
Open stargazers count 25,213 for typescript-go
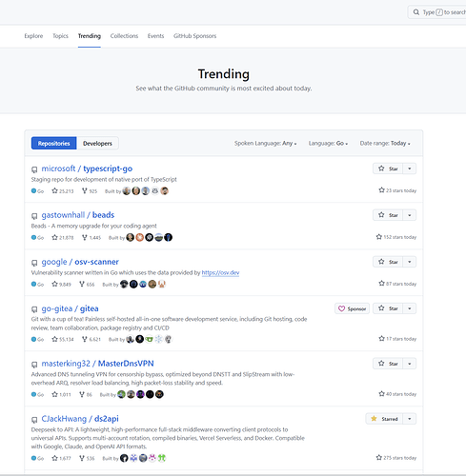click(63, 191)
